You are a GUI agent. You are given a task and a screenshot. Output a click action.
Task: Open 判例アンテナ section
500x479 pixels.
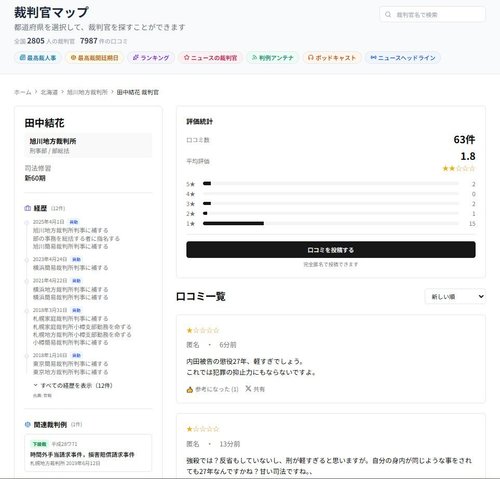[272, 58]
